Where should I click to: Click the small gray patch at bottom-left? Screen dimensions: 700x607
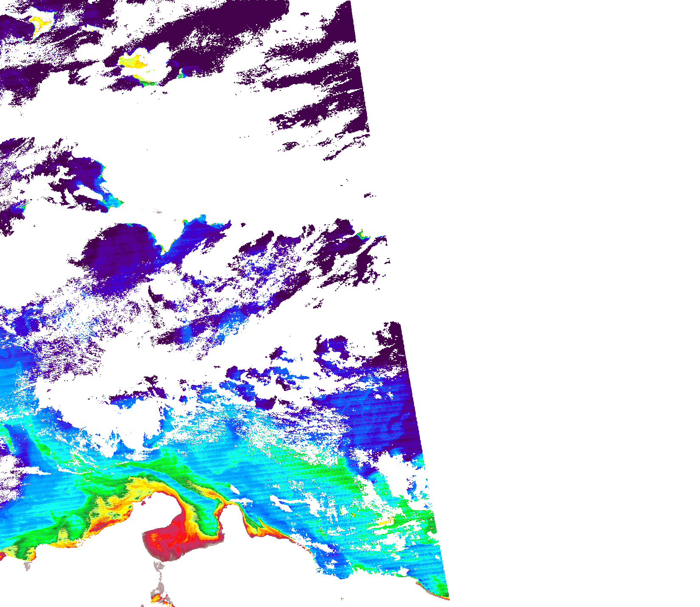[x=28, y=566]
